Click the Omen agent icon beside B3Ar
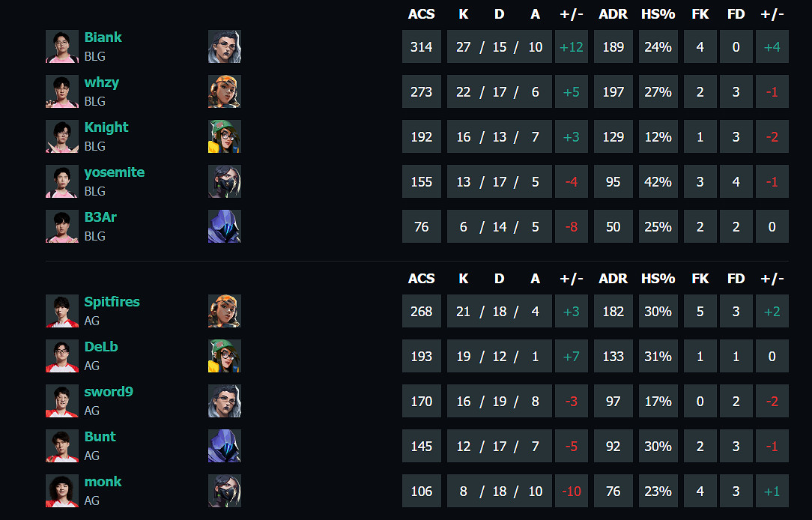The image size is (812, 520). 224,226
